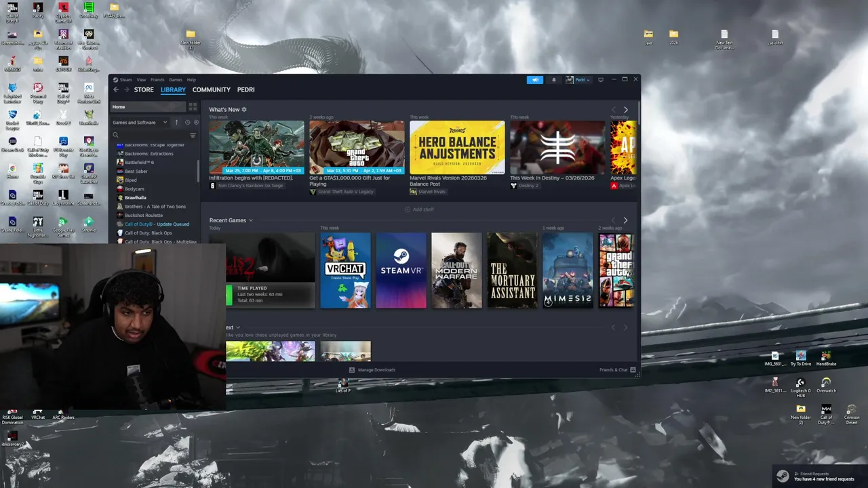Switch library to grid collections view

(x=193, y=106)
